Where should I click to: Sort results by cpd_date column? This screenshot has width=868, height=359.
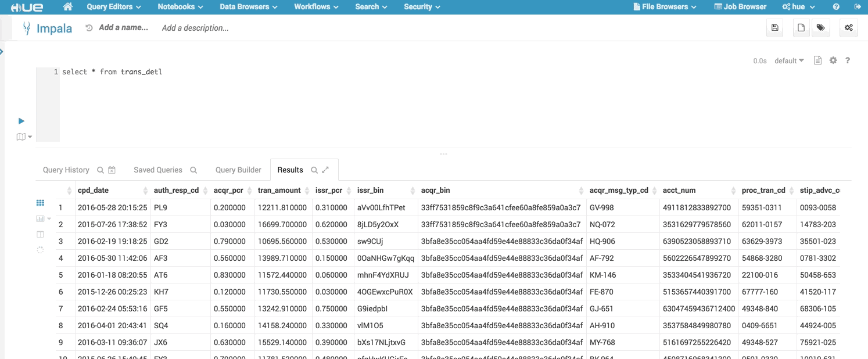tap(93, 190)
